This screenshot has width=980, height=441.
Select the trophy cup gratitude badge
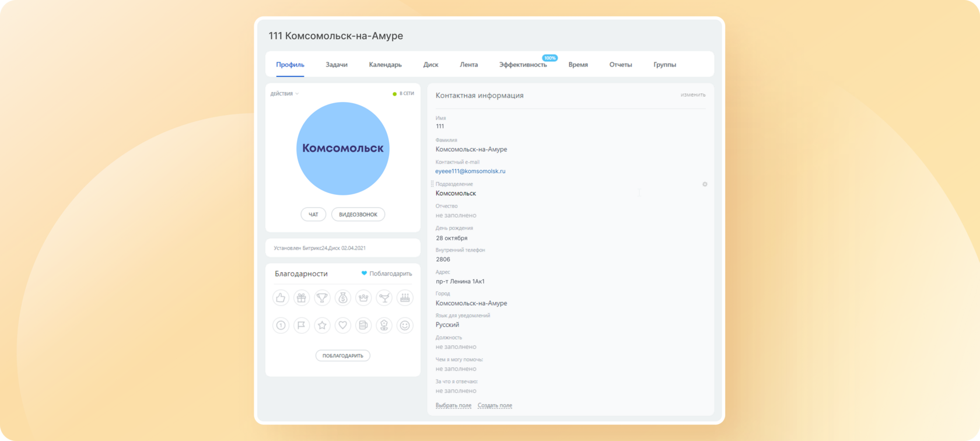[x=322, y=298]
